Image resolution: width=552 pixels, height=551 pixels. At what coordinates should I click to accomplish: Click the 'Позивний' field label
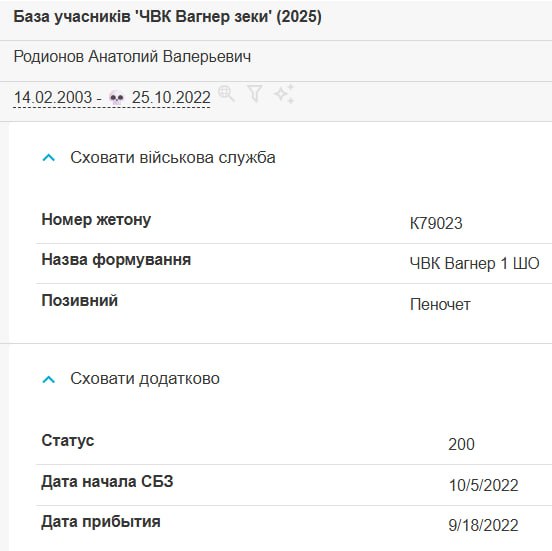80,301
